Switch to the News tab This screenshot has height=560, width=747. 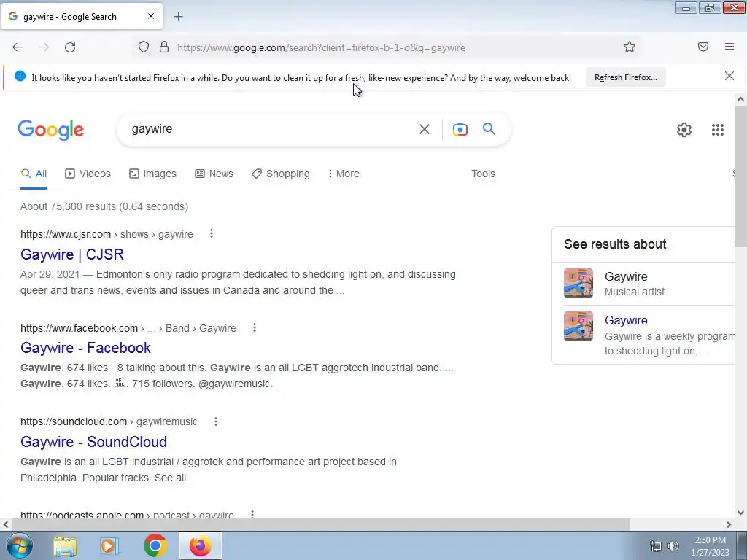[214, 174]
